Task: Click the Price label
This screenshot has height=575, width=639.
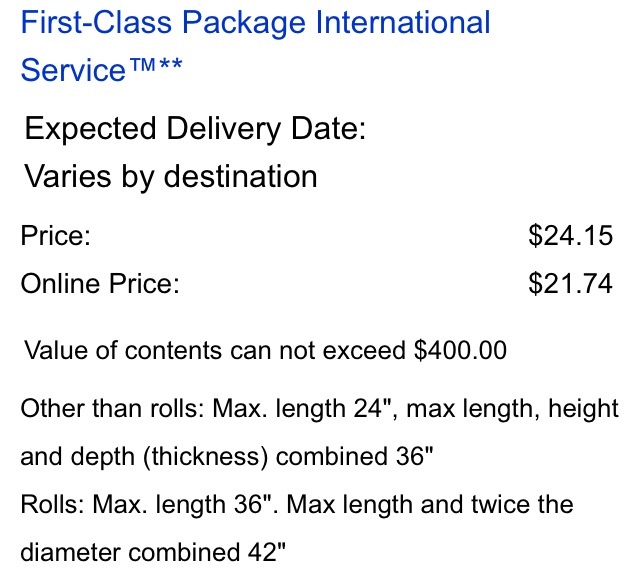Action: click(x=55, y=236)
